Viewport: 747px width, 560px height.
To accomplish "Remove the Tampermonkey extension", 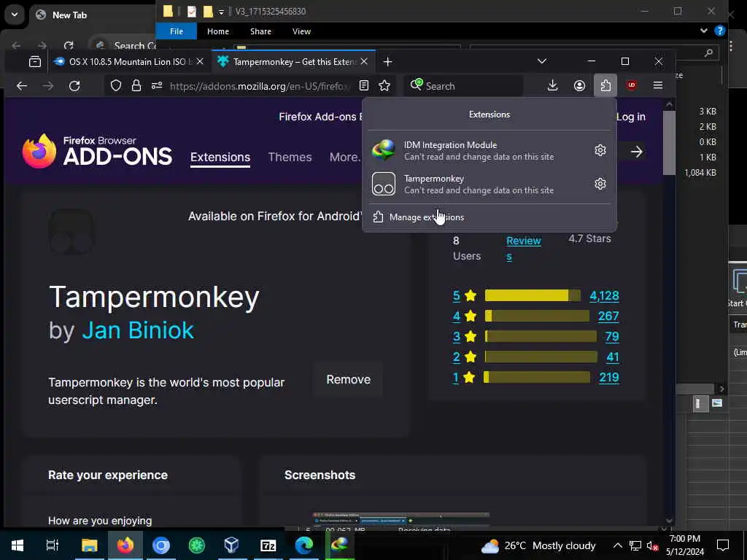I will [x=348, y=379].
